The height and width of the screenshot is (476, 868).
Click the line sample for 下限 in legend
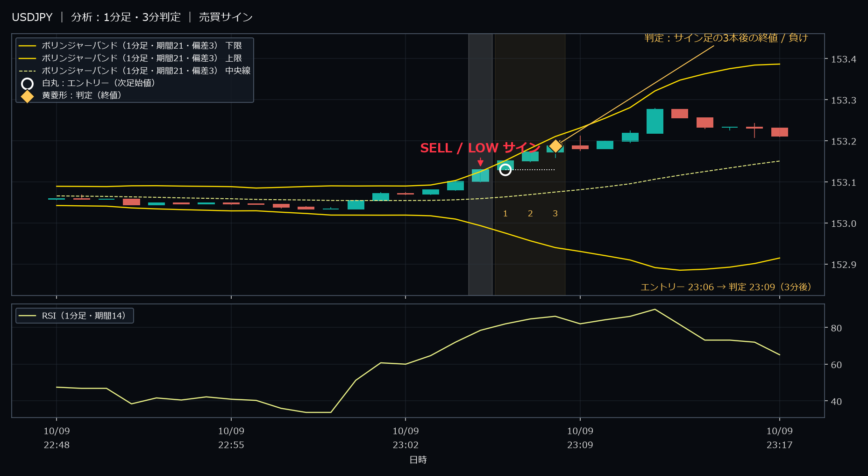pyautogui.click(x=28, y=46)
